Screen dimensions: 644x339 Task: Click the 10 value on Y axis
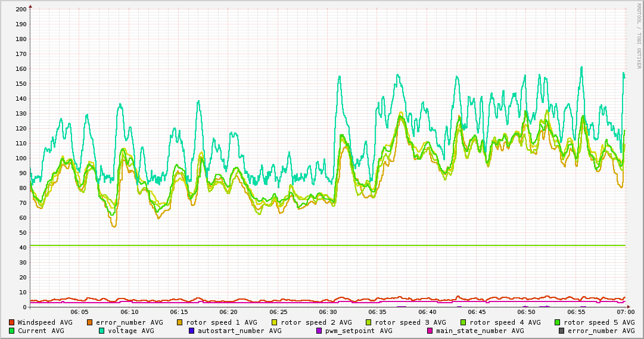(23, 292)
